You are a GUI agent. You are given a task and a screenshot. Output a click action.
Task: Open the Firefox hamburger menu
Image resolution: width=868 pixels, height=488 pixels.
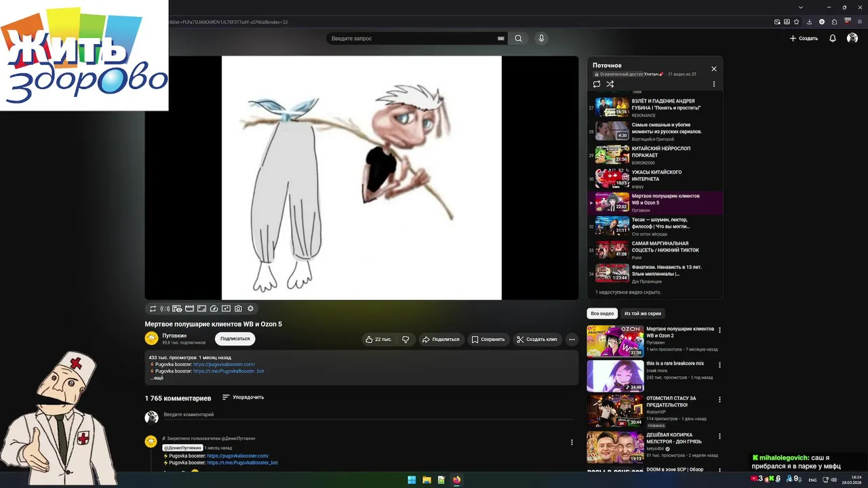pyautogui.click(x=860, y=22)
